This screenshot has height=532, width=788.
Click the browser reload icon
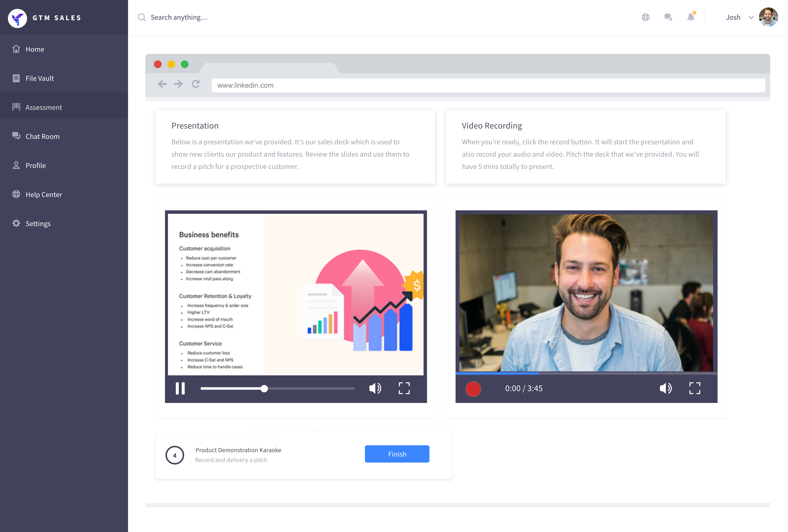196,84
